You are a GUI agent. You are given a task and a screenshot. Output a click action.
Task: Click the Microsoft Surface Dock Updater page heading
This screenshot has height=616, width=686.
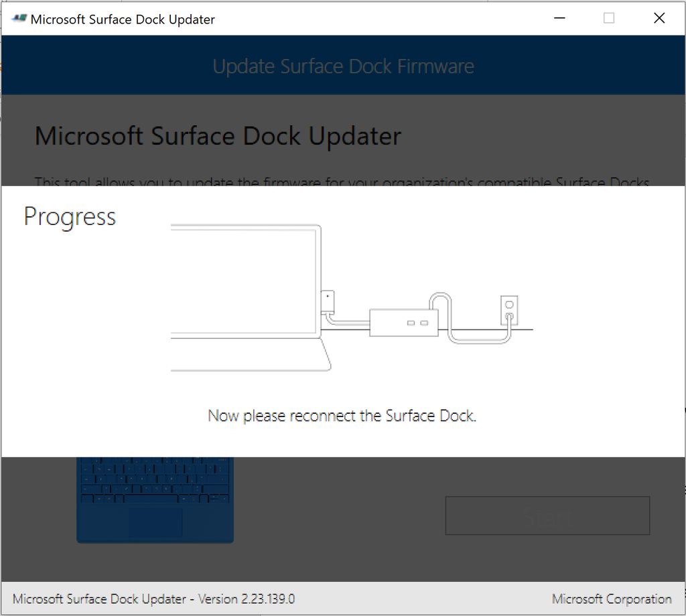coord(218,136)
